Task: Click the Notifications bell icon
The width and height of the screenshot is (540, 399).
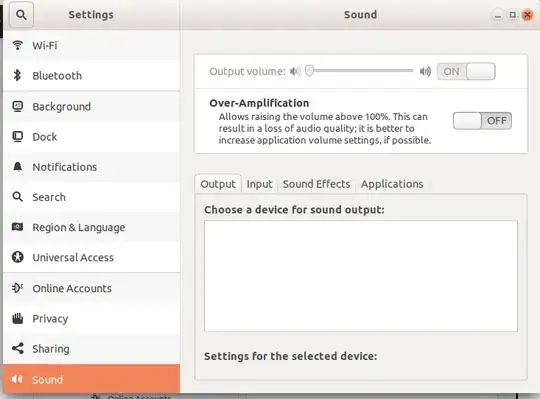Action: point(18,167)
